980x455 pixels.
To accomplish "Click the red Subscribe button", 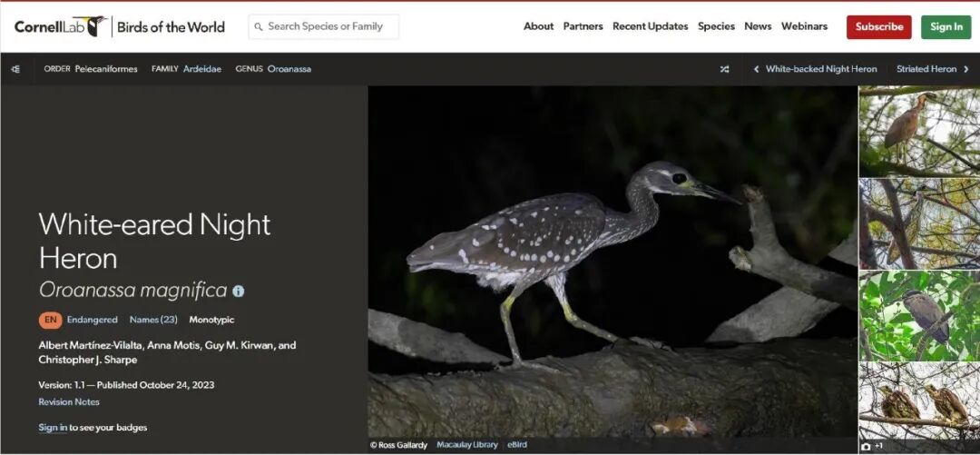I will pyautogui.click(x=878, y=27).
